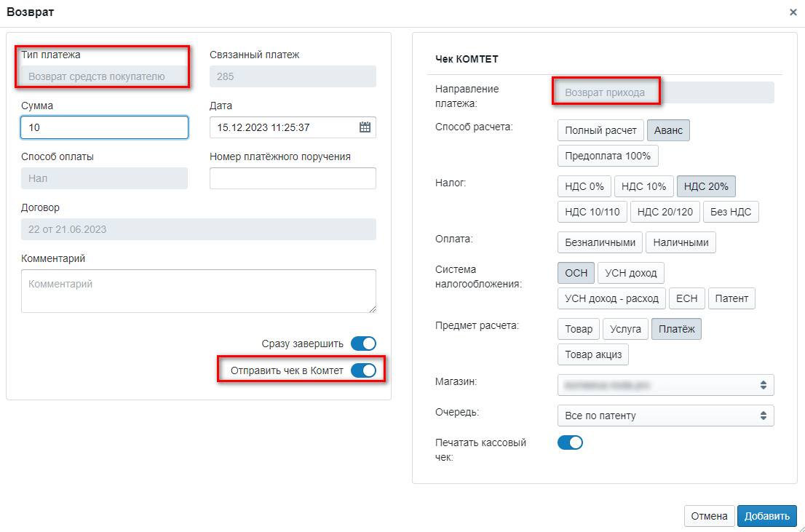
Task: Choose Патент as the taxation system
Action: 731,298
